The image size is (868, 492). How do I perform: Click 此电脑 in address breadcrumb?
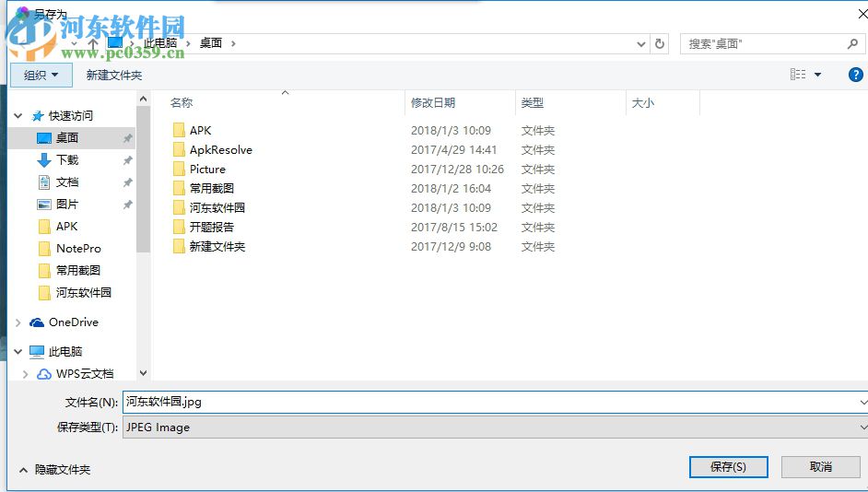click(x=160, y=43)
